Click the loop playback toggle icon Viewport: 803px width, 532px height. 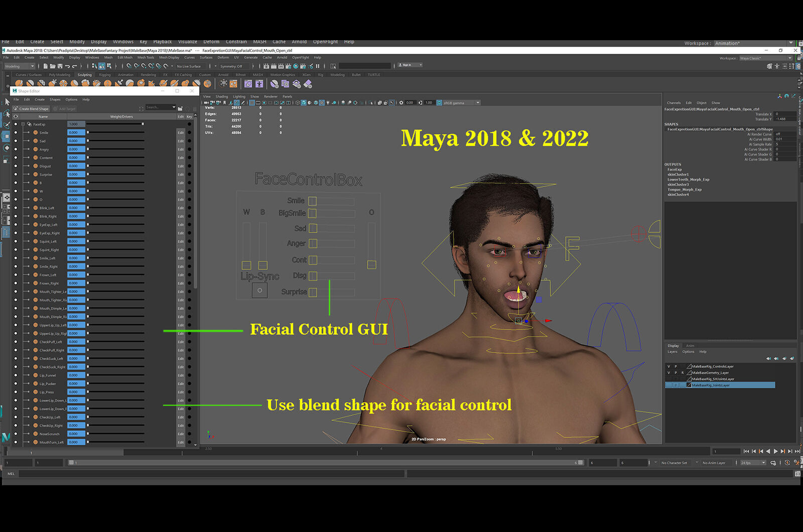[x=773, y=463]
